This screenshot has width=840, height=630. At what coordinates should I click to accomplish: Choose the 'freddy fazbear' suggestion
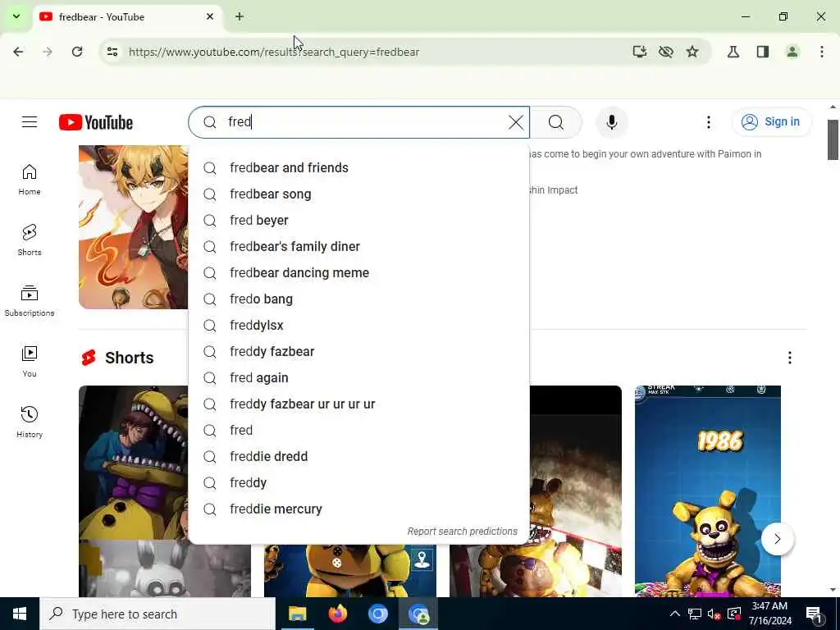pyautogui.click(x=358, y=351)
